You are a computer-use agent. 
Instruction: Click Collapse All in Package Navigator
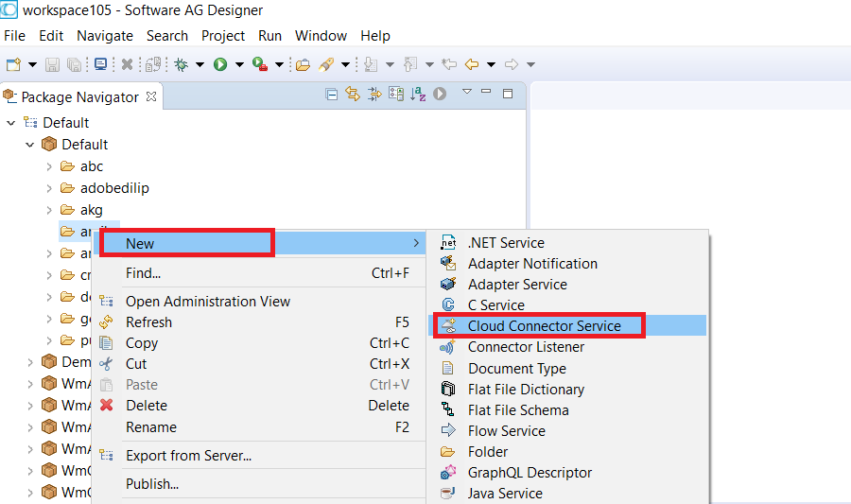(x=332, y=95)
